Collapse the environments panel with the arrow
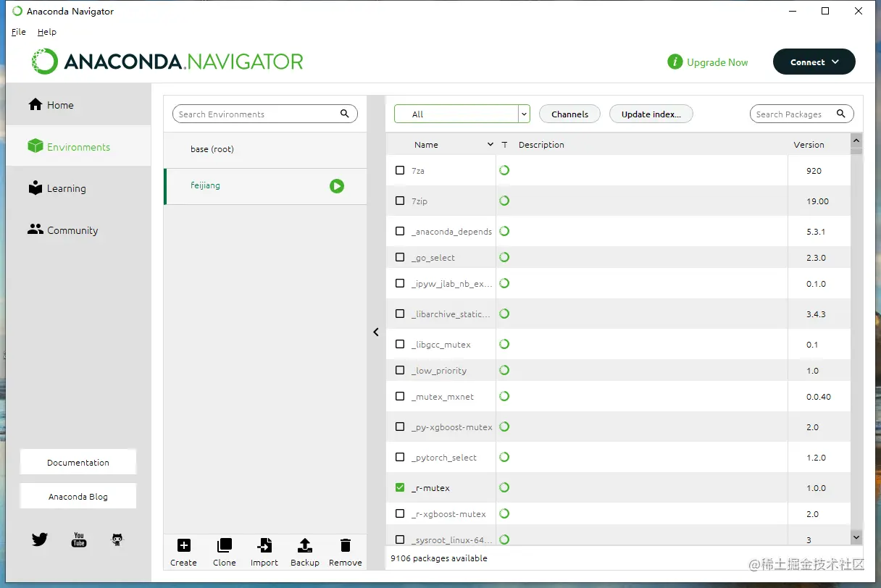Screen dimensions: 881x588 376,332
